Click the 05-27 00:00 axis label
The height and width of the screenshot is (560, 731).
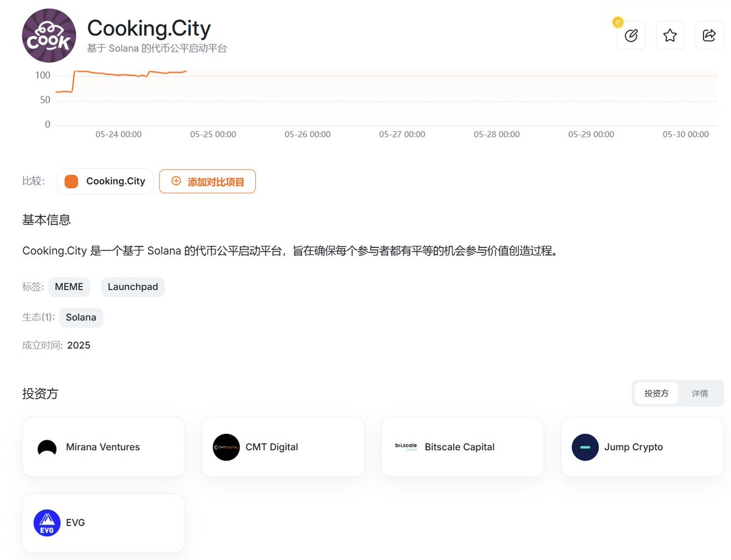tap(402, 134)
